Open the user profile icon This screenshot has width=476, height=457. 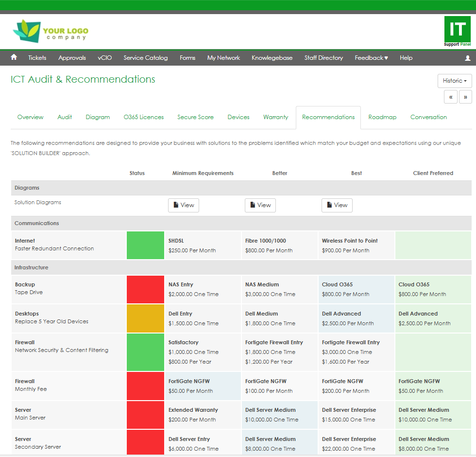coord(467,58)
